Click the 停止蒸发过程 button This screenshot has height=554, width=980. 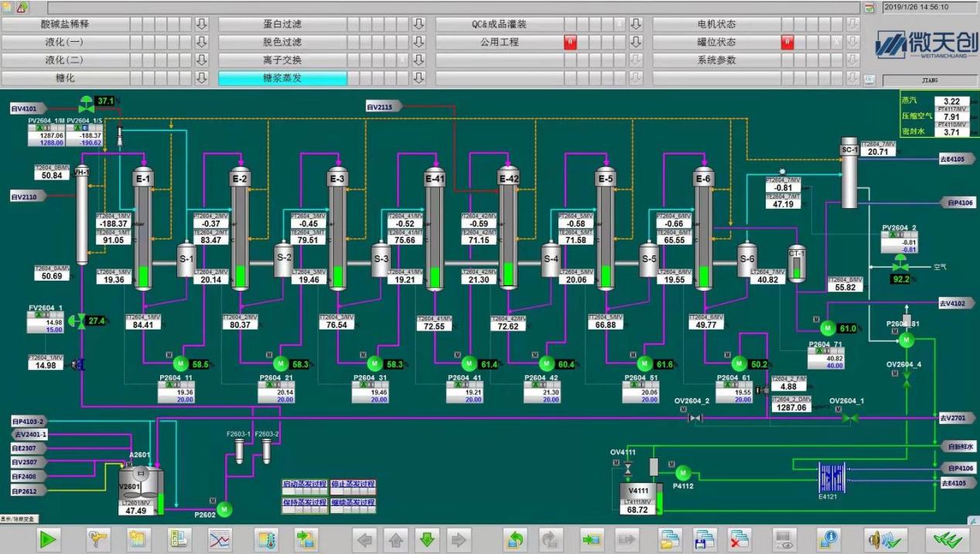[x=353, y=484]
